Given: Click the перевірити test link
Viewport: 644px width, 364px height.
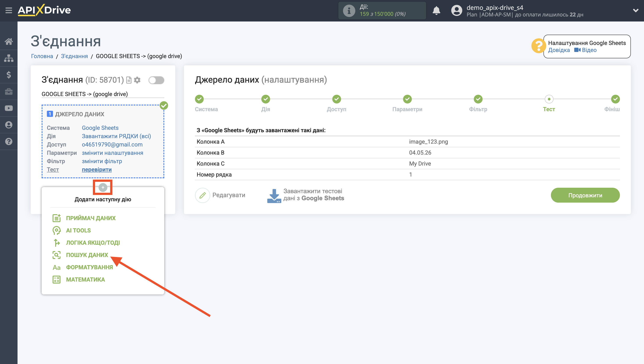Looking at the screenshot, I should 97,170.
